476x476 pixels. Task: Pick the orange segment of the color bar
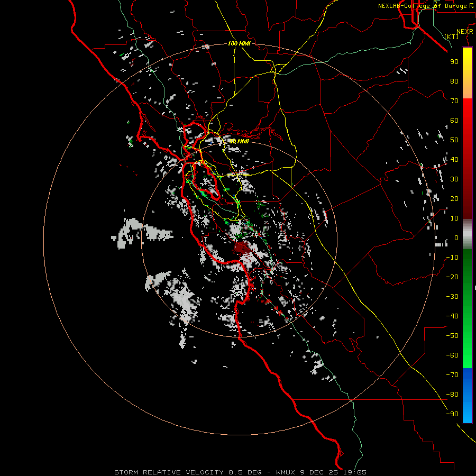point(467,89)
